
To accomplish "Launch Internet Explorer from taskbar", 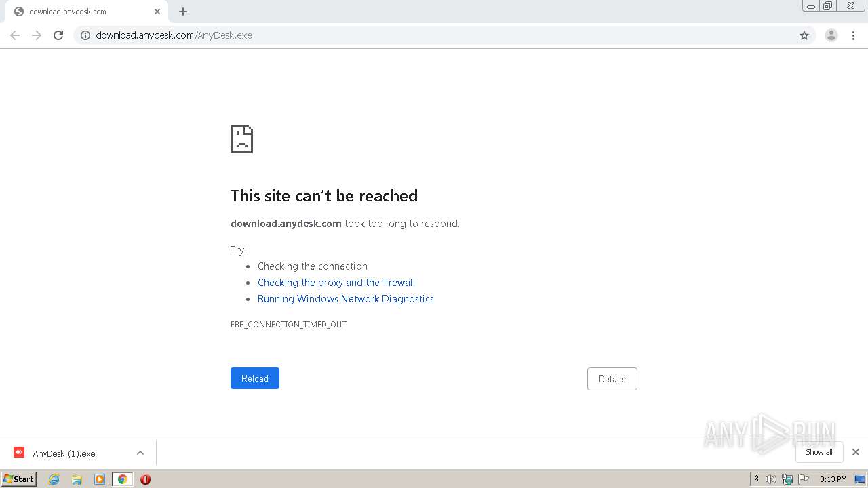I will point(54,479).
